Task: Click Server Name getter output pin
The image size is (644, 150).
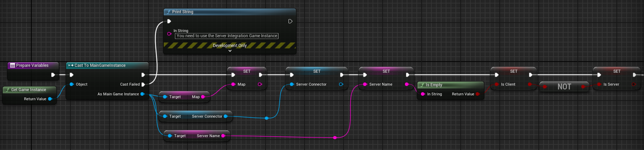Action: (x=223, y=136)
